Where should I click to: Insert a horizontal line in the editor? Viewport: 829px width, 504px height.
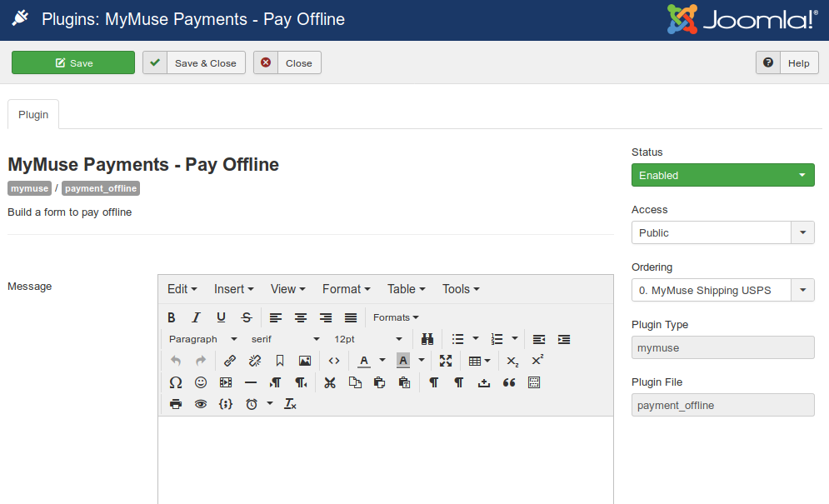[251, 382]
